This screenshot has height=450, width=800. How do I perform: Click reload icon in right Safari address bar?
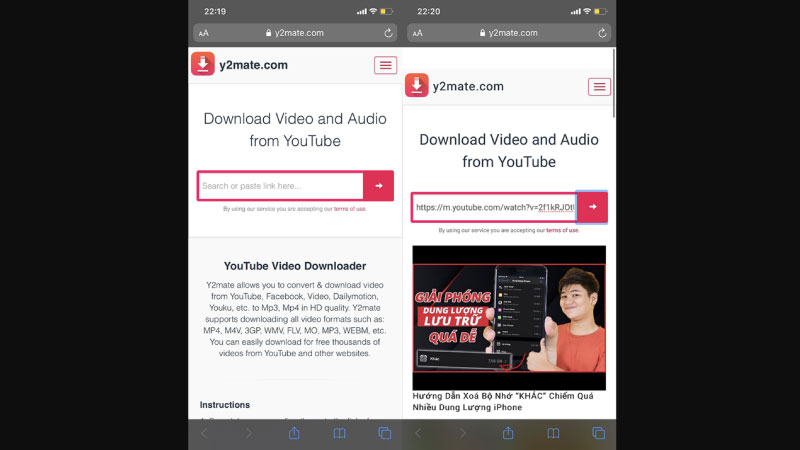[602, 33]
